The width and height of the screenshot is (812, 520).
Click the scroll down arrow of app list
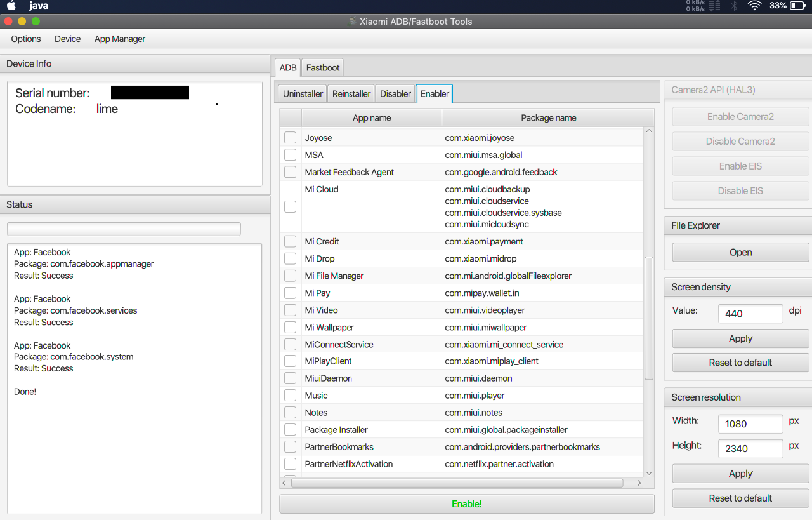[x=648, y=472]
